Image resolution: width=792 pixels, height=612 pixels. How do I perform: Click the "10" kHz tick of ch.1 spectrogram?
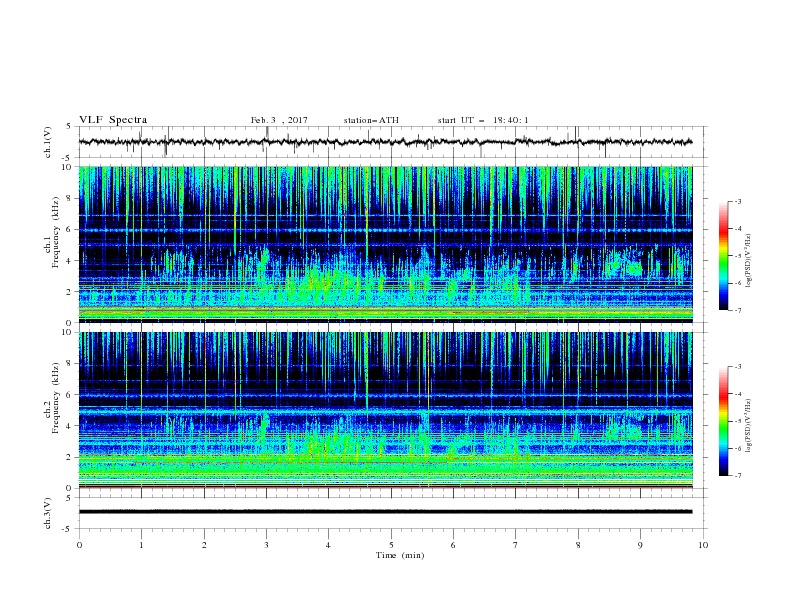[68, 167]
